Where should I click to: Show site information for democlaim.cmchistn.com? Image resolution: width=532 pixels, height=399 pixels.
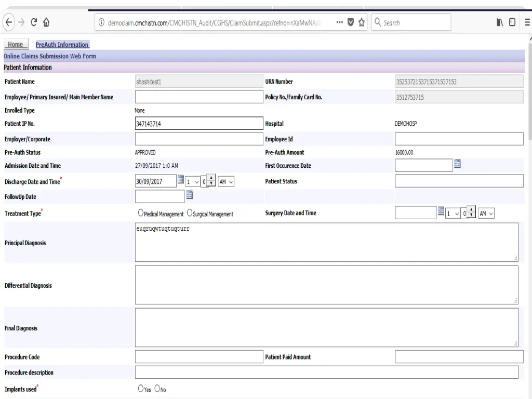click(101, 22)
